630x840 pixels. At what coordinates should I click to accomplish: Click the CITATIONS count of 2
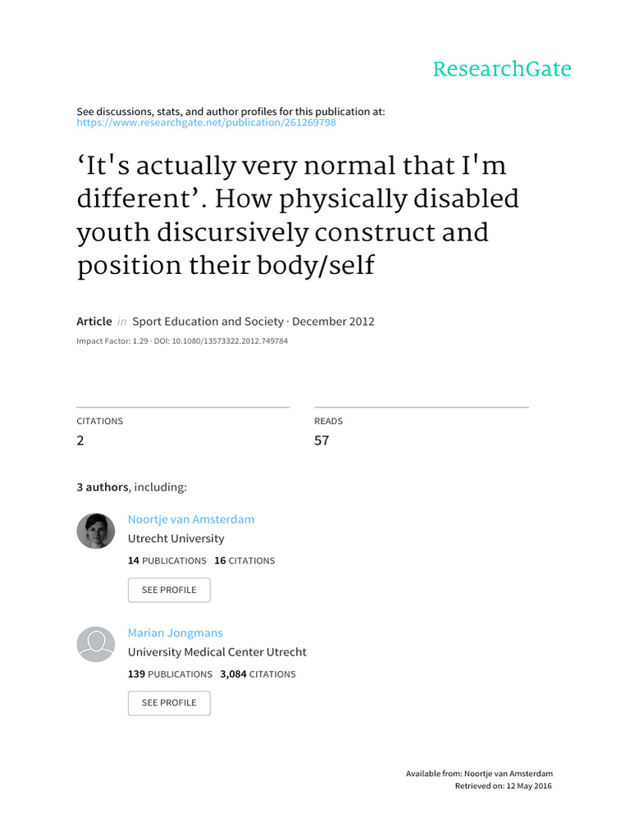tap(80, 441)
